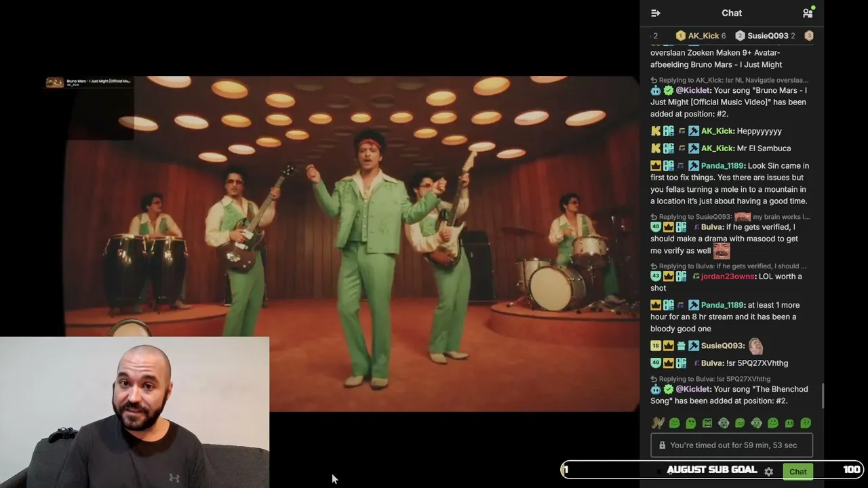Click the level 43 badge beside jordan23owns
The height and width of the screenshot is (488, 868).
point(656,277)
